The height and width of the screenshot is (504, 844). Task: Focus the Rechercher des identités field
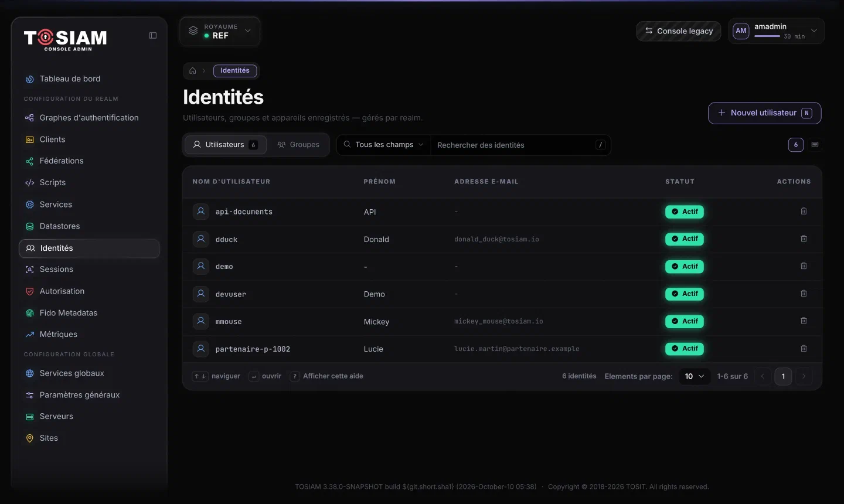pyautogui.click(x=515, y=145)
